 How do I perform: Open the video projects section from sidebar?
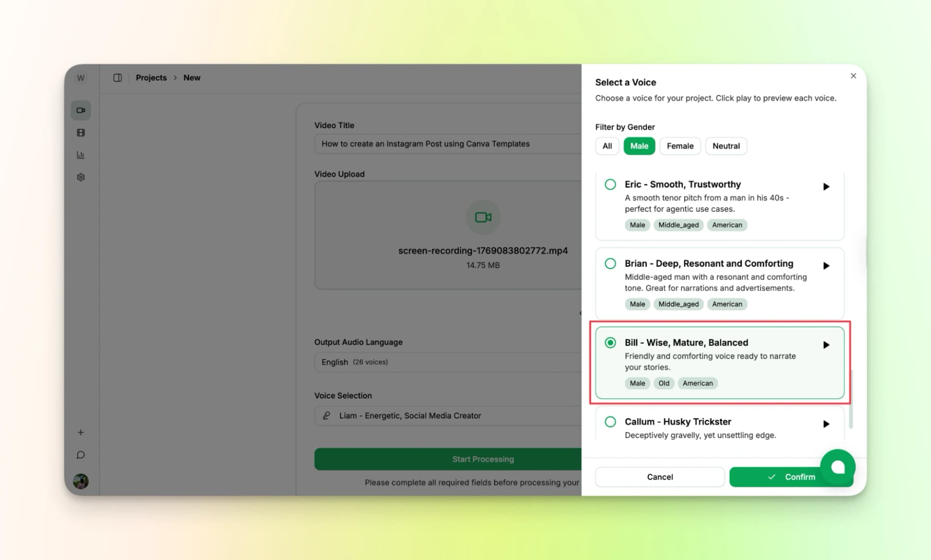[80, 110]
